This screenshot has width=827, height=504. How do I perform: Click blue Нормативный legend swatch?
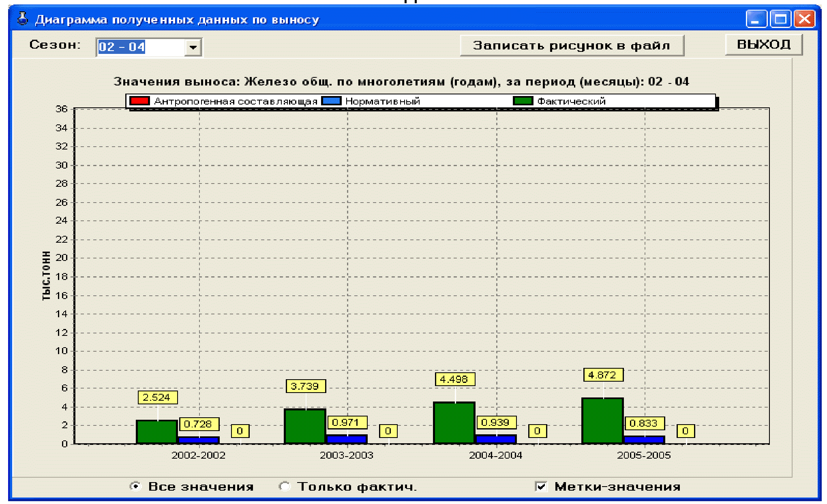click(x=332, y=101)
